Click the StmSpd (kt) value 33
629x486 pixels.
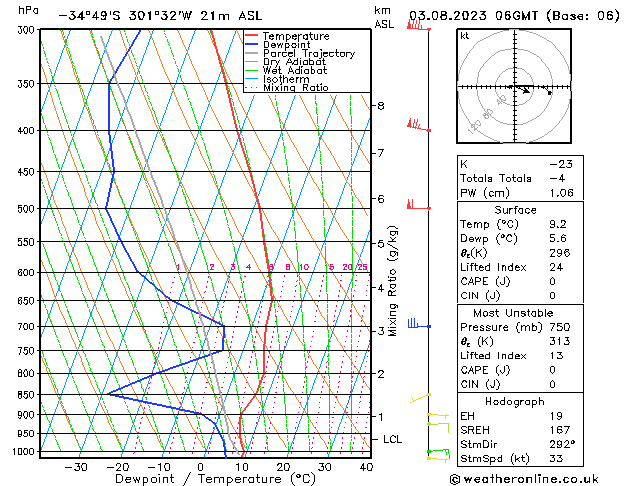556,458
